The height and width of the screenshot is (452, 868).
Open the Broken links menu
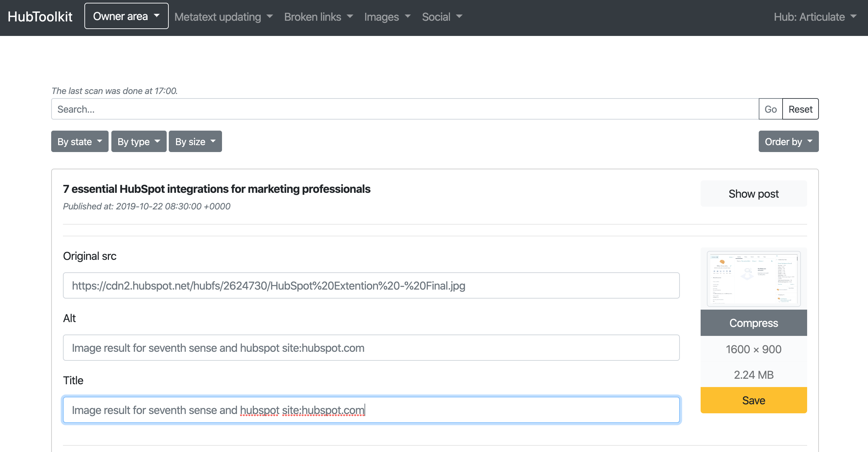click(318, 17)
